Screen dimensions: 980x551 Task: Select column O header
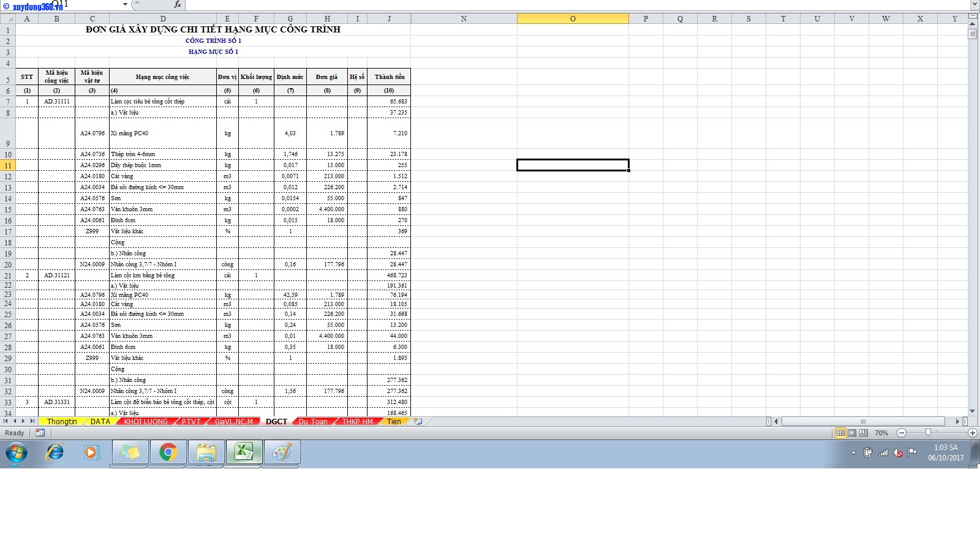click(x=573, y=18)
